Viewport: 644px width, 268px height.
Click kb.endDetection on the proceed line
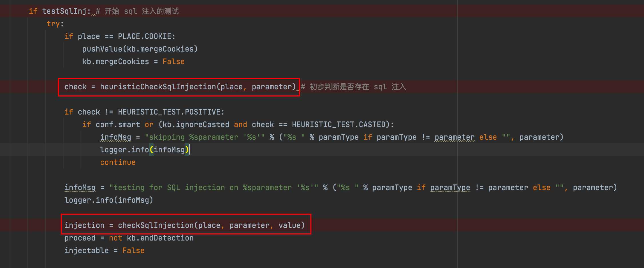coord(160,238)
